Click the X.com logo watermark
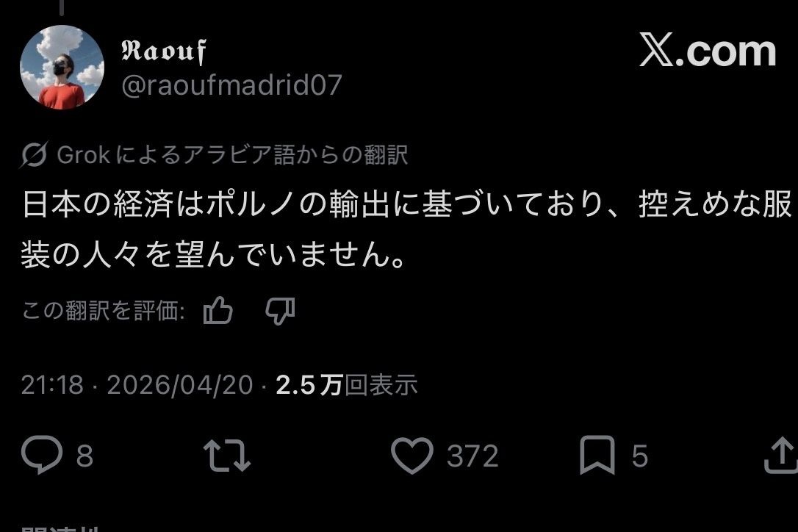The height and width of the screenshot is (532, 798). 708,50
